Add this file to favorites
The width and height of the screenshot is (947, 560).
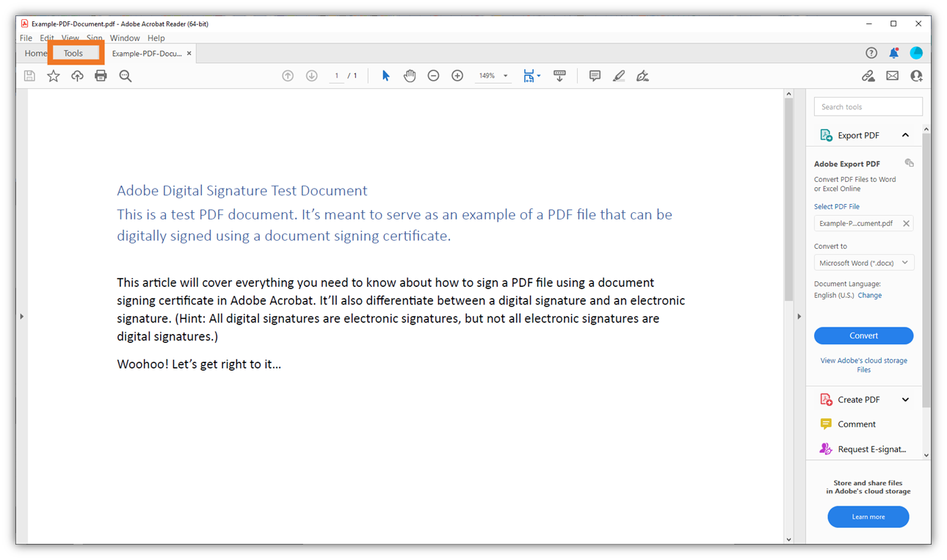point(53,76)
